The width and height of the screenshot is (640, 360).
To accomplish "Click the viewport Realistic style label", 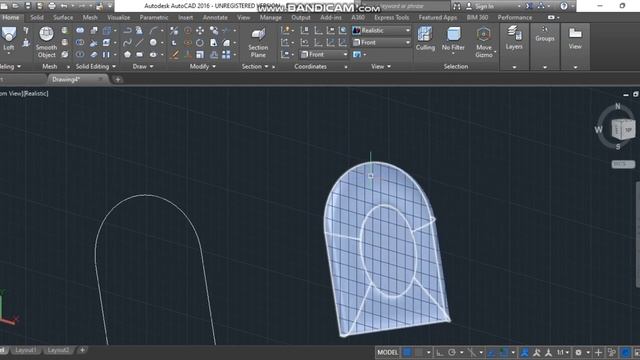I will tap(36, 93).
